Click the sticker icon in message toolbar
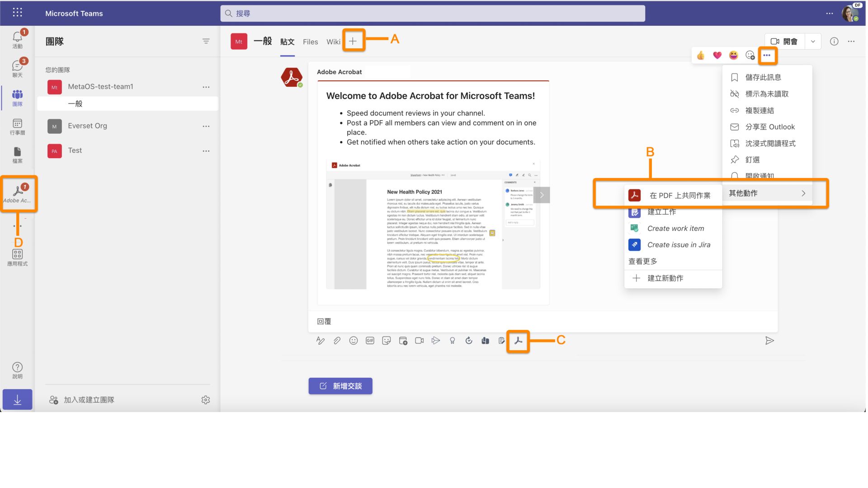The height and width of the screenshot is (488, 868). click(x=387, y=340)
